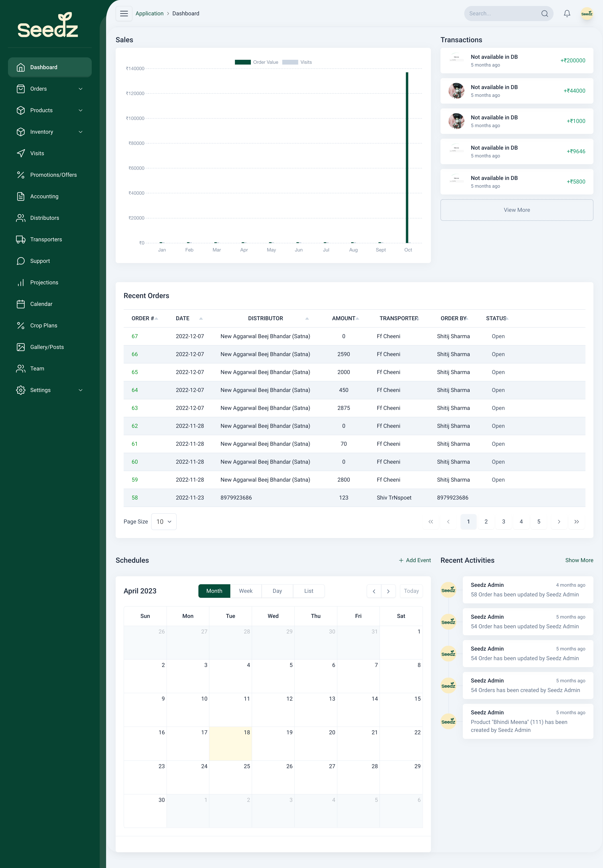
Task: Click Add Event link
Action: [415, 560]
